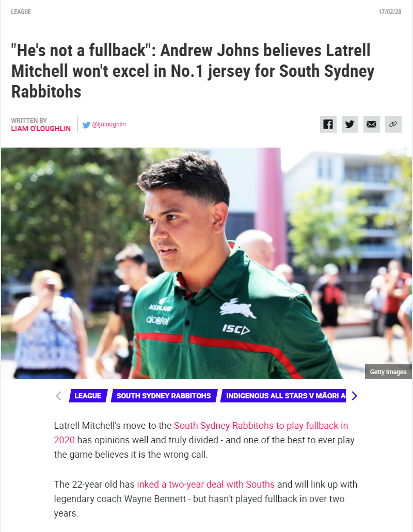Click the article headline text
The width and height of the screenshot is (413, 532).
193,71
